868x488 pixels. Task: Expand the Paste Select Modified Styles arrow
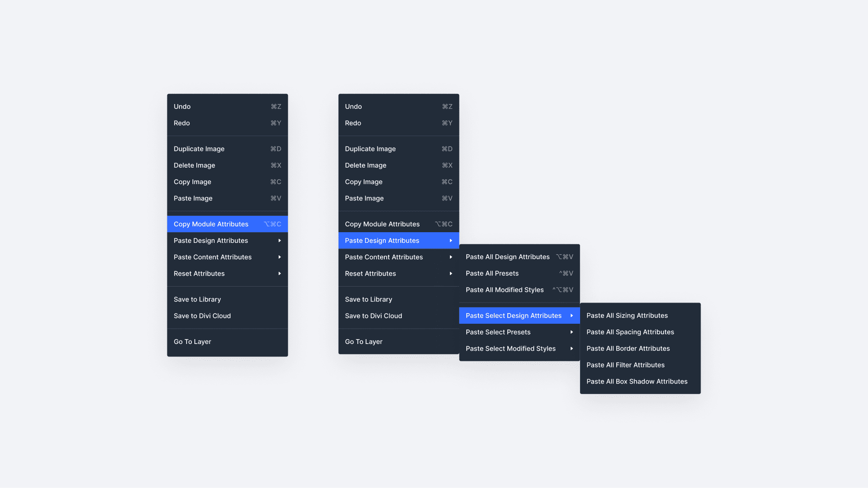571,348
